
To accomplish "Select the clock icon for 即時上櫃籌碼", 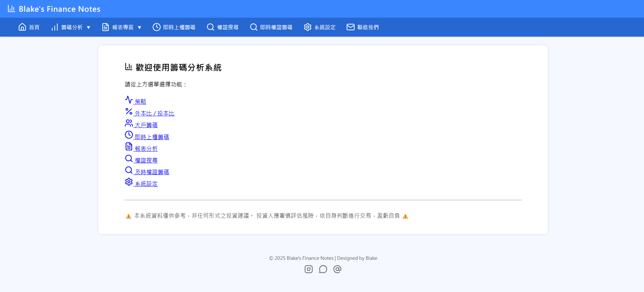I will (x=156, y=27).
